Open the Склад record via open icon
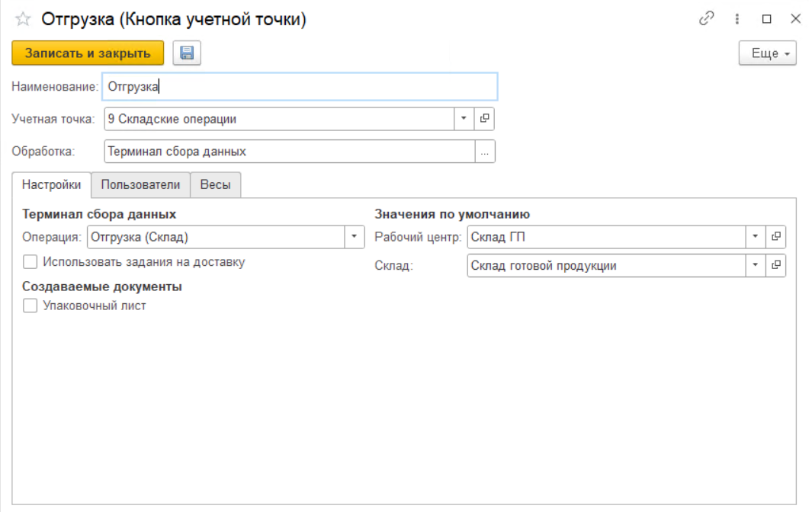Viewport: 812px width, 512px height. (776, 265)
